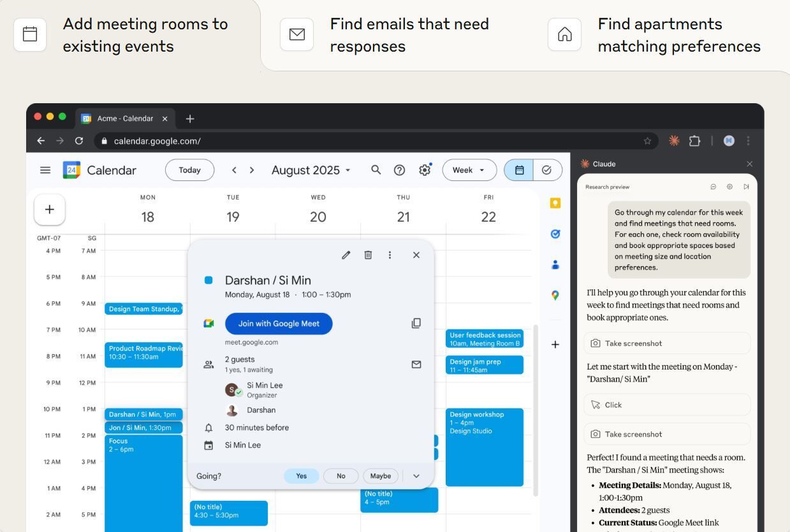Open Google Maps in side panel

tap(555, 296)
